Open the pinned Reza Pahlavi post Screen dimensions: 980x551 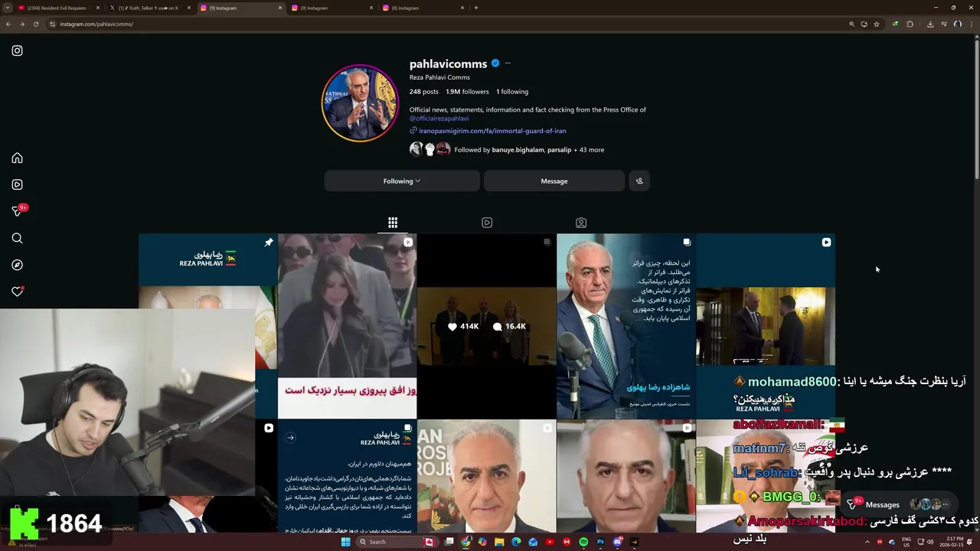[x=208, y=271]
